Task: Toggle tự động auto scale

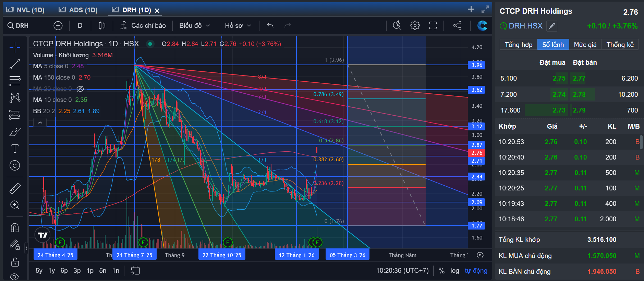Action: tap(476, 271)
